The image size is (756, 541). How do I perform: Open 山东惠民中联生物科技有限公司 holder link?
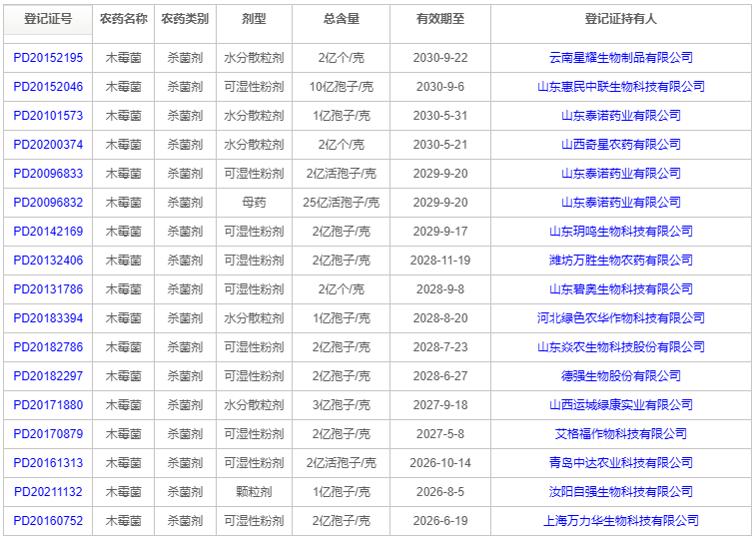pyautogui.click(x=621, y=87)
